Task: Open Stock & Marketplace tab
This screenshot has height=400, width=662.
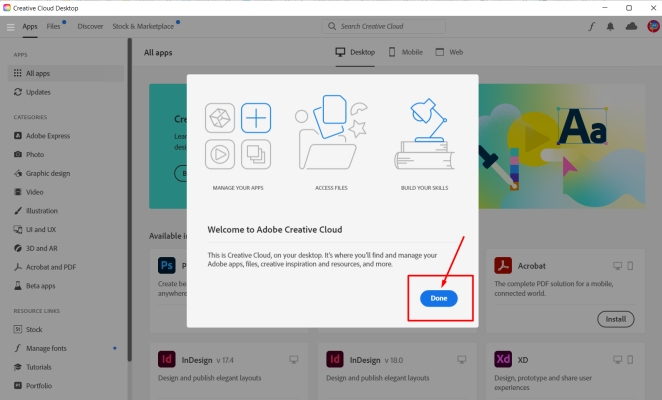Action: tap(143, 26)
